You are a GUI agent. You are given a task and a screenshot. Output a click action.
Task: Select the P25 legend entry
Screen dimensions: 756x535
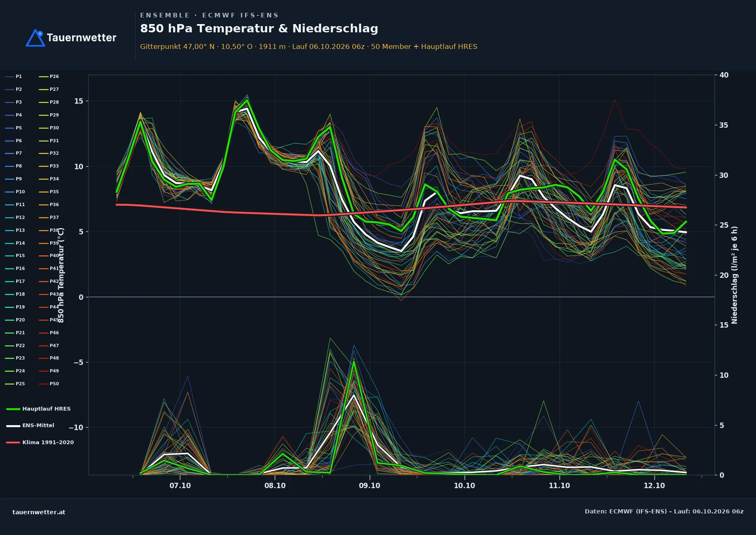(x=15, y=384)
